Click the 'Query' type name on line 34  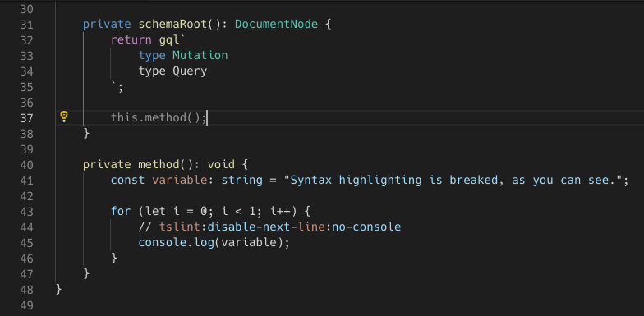click(190, 71)
